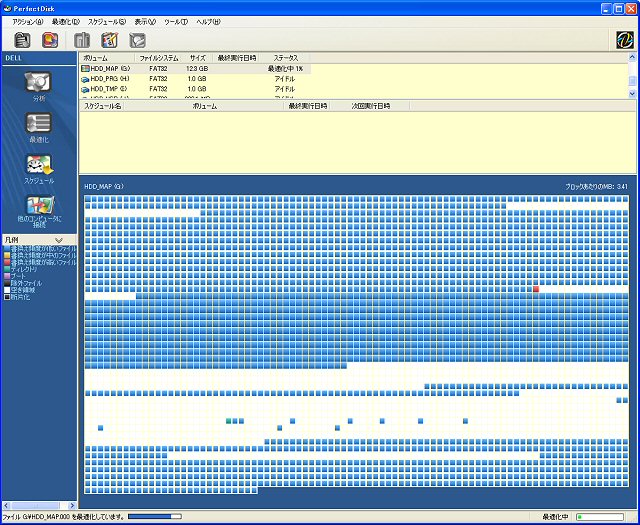Click the schedule pane 最終実行日時 column header
This screenshot has width=640, height=525.
coord(307,106)
